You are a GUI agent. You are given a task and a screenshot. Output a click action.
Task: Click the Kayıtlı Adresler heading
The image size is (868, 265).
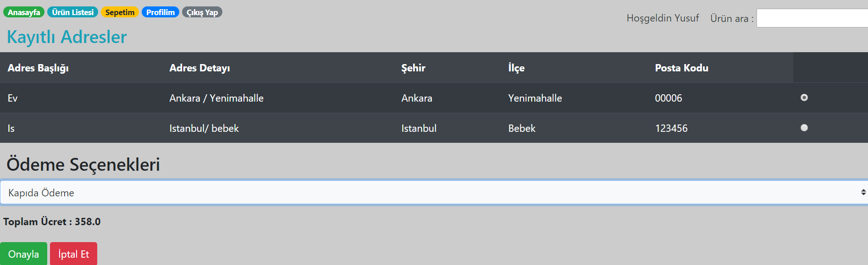click(66, 37)
